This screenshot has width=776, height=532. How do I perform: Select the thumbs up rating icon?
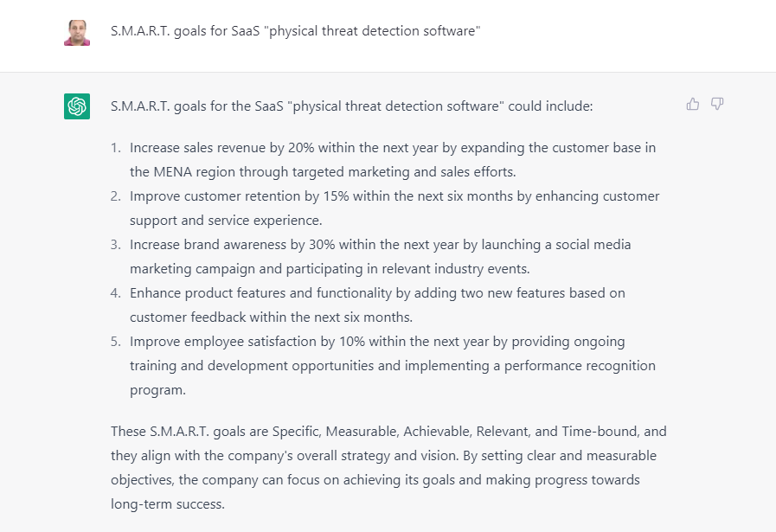point(692,103)
